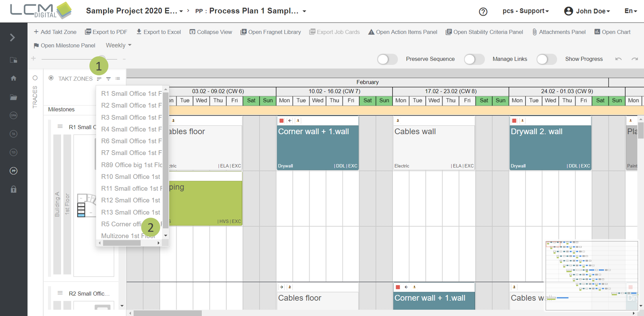The image size is (644, 316).
Task: Expand the John Doe user menu
Action: pyautogui.click(x=587, y=11)
